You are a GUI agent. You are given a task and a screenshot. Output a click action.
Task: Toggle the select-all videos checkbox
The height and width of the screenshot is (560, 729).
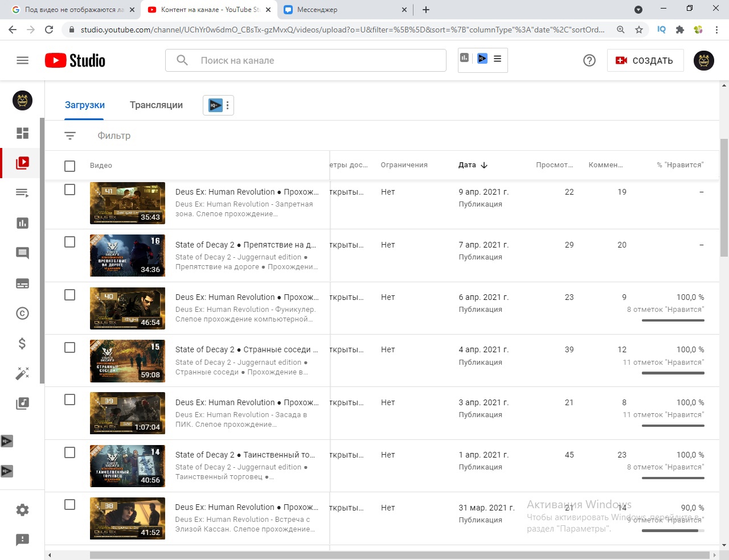coord(70,166)
